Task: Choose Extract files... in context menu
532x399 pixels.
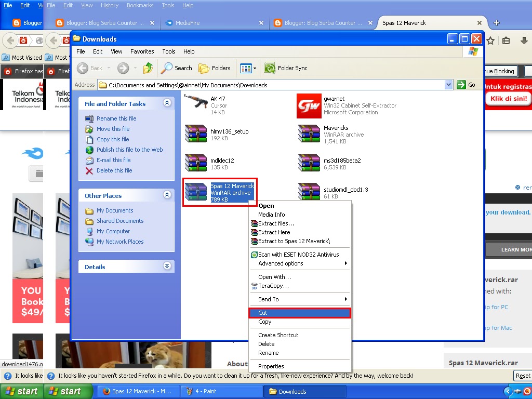Action: click(300, 223)
